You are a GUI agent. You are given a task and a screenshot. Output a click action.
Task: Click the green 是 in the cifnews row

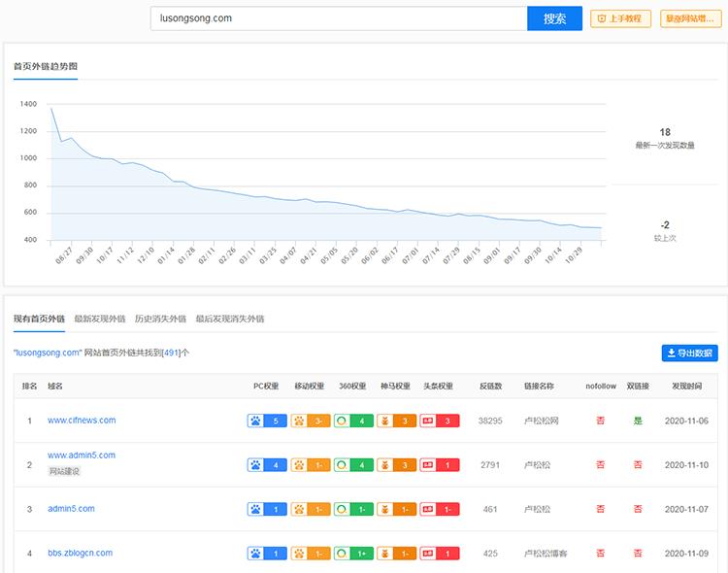point(638,421)
